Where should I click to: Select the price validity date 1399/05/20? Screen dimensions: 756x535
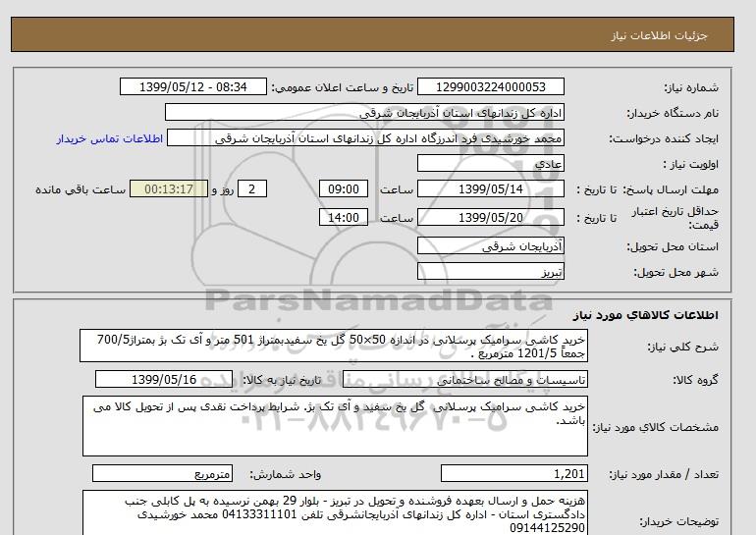pyautogui.click(x=490, y=218)
